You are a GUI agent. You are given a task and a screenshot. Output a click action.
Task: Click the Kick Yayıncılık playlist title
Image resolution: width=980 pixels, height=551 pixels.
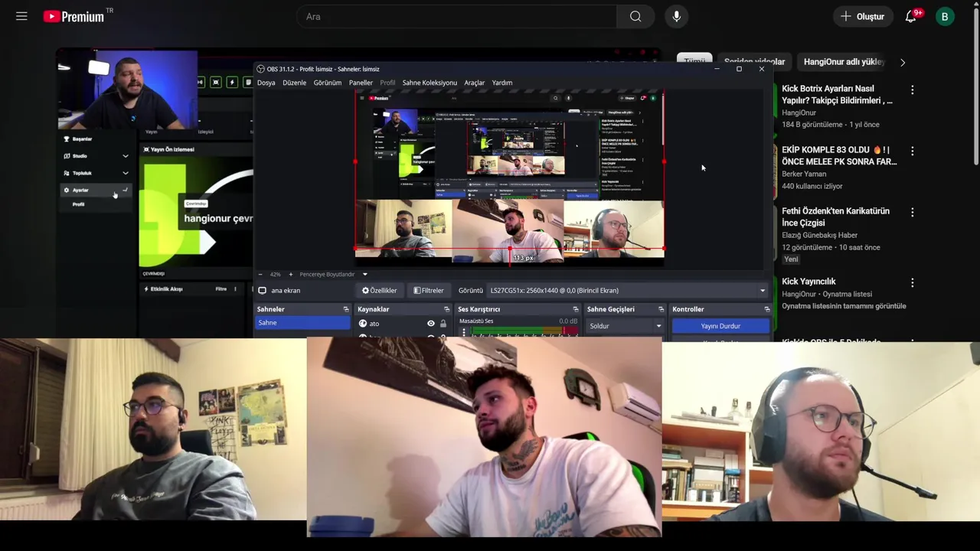(808, 282)
